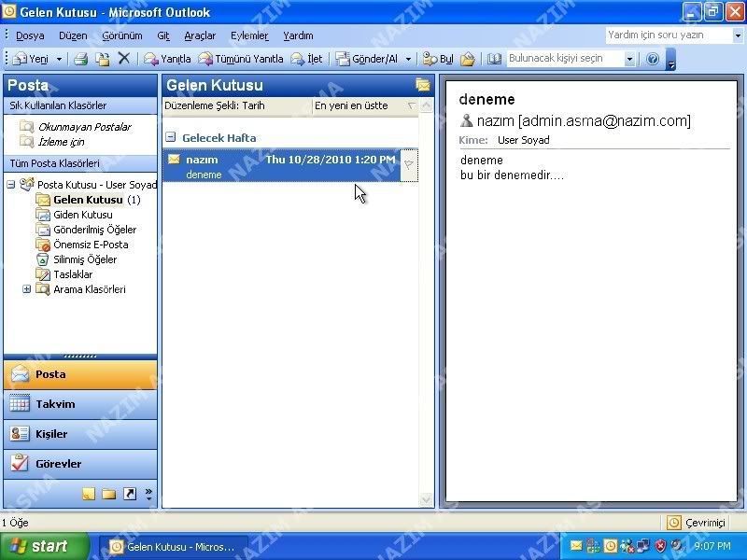Screen dimensions: 747x560
Task: Open the Gönder/Al dropdown arrow
Action: pos(408,60)
